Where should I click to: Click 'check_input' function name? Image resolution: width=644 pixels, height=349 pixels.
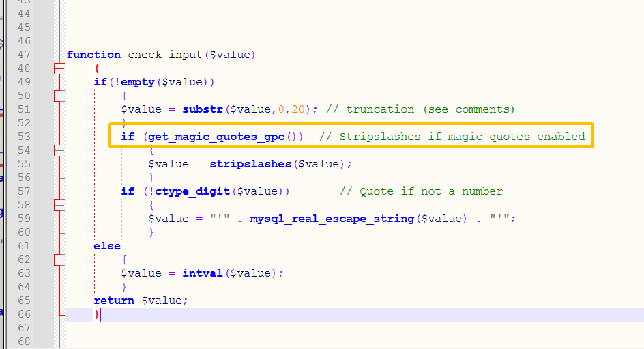point(165,55)
